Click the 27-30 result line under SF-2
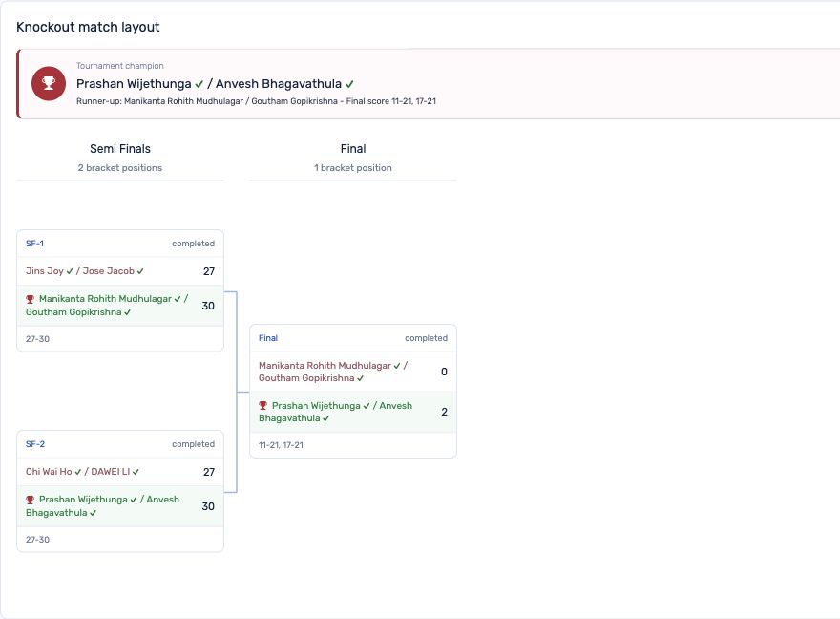The image size is (840, 619). [37, 540]
